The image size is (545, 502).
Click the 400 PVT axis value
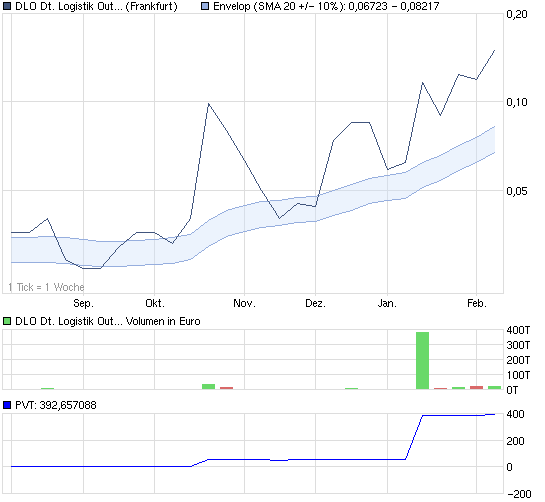(515, 414)
